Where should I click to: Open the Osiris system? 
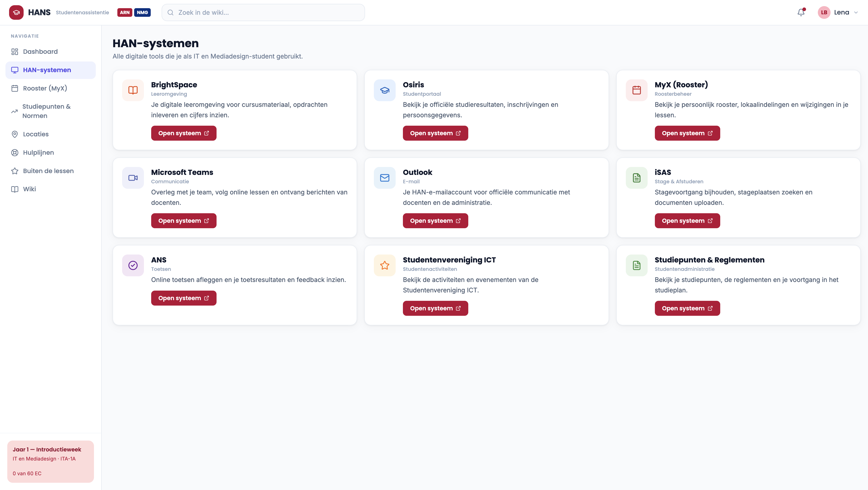[x=435, y=133]
